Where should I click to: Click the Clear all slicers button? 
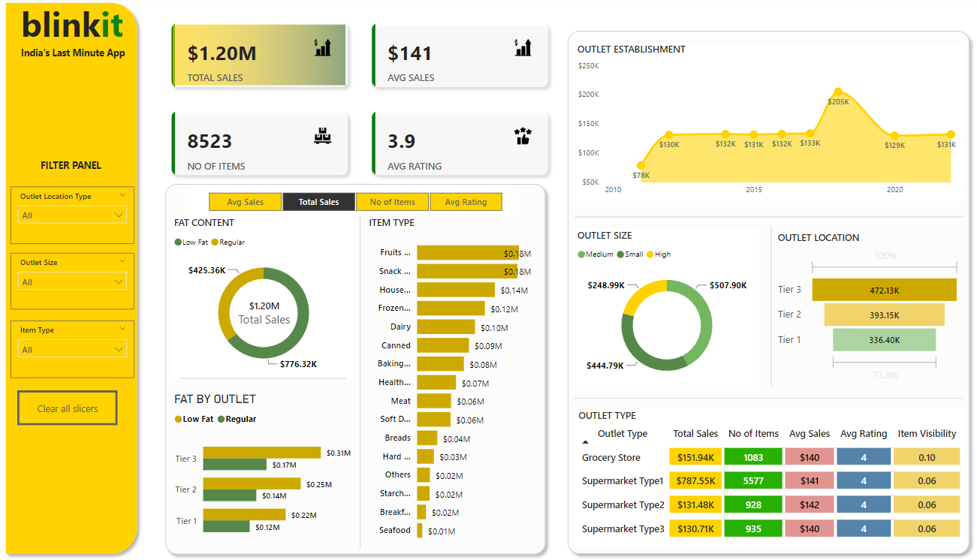(x=67, y=408)
